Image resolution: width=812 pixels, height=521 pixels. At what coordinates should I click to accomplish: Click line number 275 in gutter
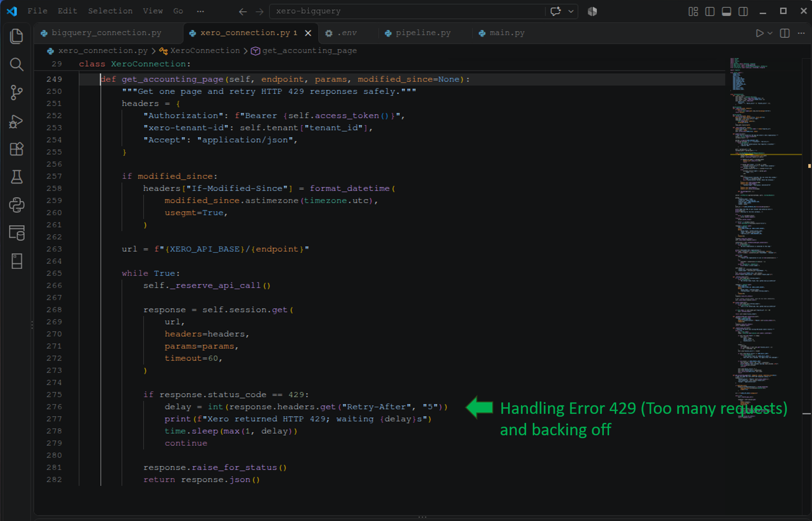(x=54, y=395)
